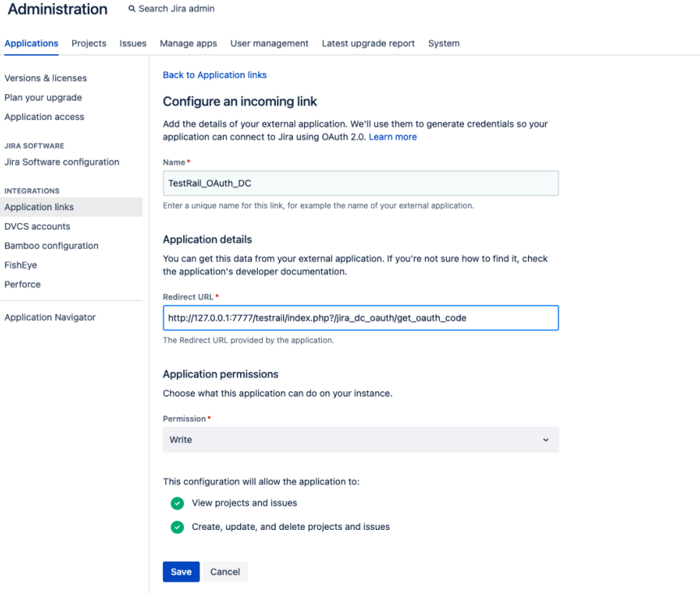Go Back to Application links
The image size is (700, 594).
point(214,74)
